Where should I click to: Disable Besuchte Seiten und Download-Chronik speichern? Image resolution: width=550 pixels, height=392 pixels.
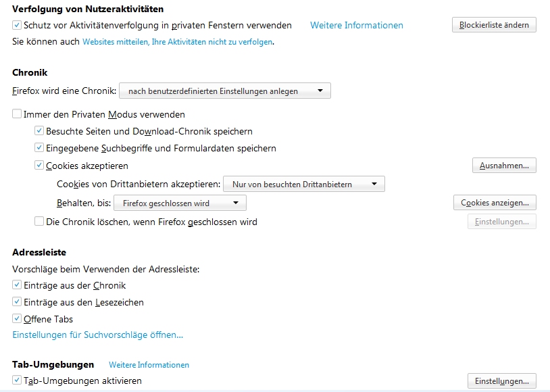pyautogui.click(x=39, y=131)
